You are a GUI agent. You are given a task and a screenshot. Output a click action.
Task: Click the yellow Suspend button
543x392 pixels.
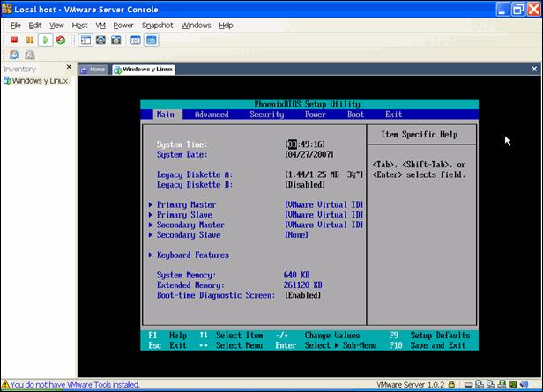point(30,41)
